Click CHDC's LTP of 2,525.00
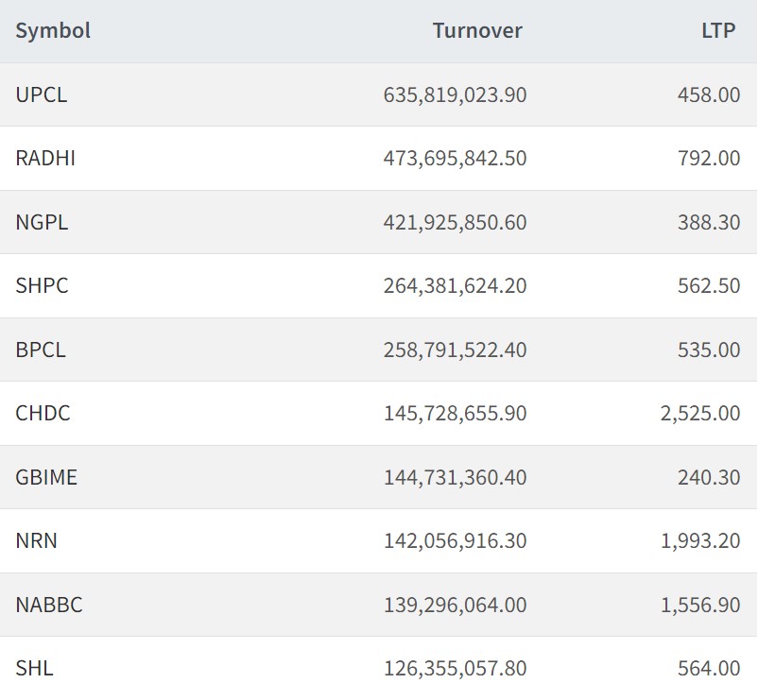The width and height of the screenshot is (758, 700). [700, 413]
